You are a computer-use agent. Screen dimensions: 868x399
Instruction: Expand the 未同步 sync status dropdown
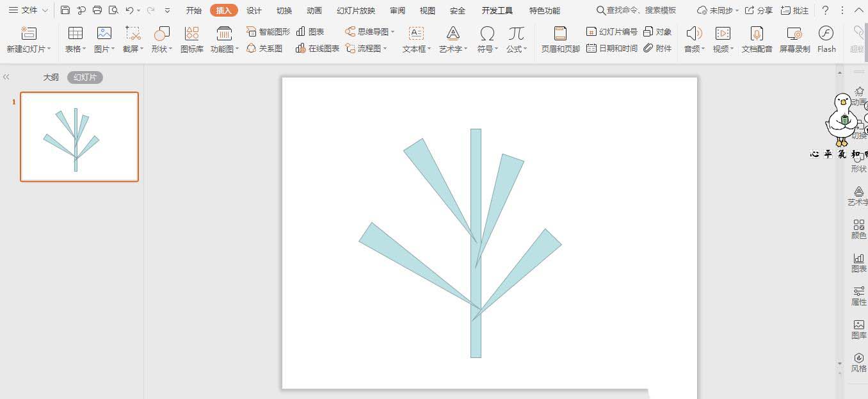(x=737, y=11)
